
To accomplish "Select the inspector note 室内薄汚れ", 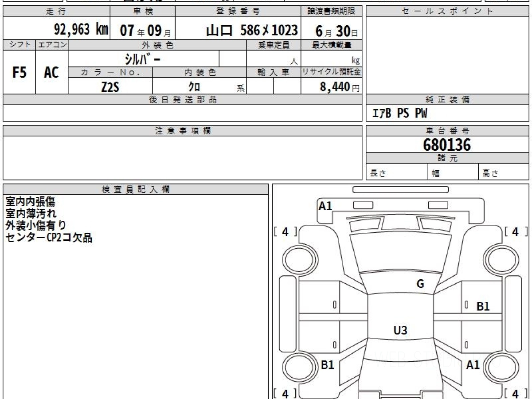I will (x=31, y=214).
